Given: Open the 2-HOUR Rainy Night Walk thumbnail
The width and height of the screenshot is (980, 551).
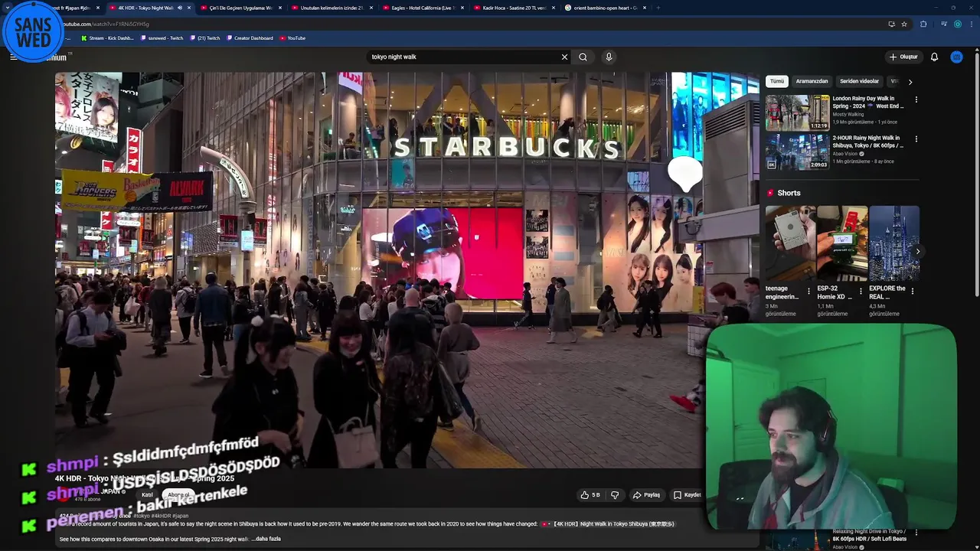Looking at the screenshot, I should pos(797,152).
